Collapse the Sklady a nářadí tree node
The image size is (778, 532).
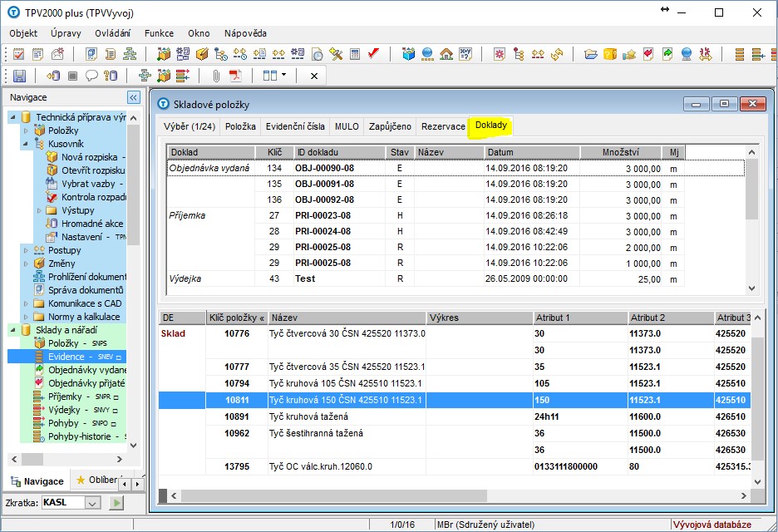tap(13, 330)
